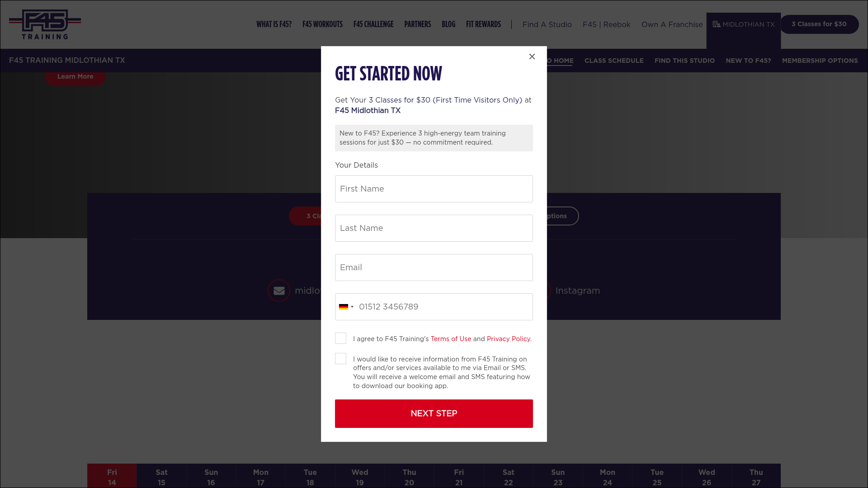Screen dimensions: 868x488
Task: Open the Privacy Policy link
Action: pyautogui.click(x=509, y=339)
